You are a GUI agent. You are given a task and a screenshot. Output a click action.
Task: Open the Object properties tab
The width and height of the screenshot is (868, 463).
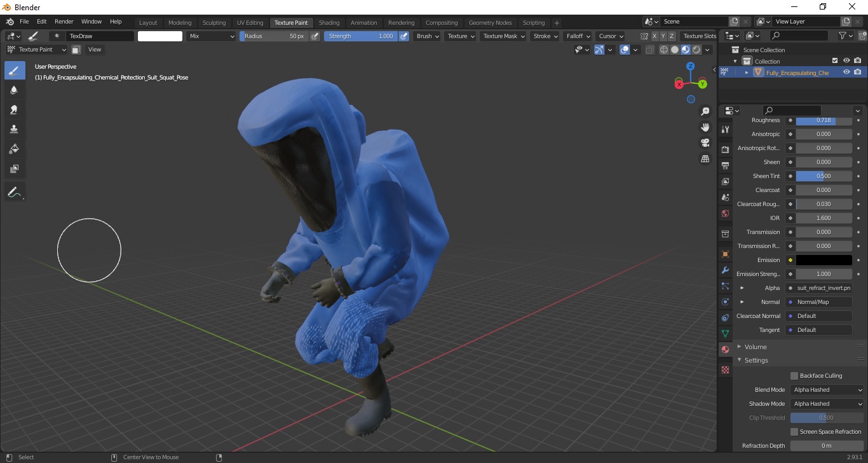725,254
